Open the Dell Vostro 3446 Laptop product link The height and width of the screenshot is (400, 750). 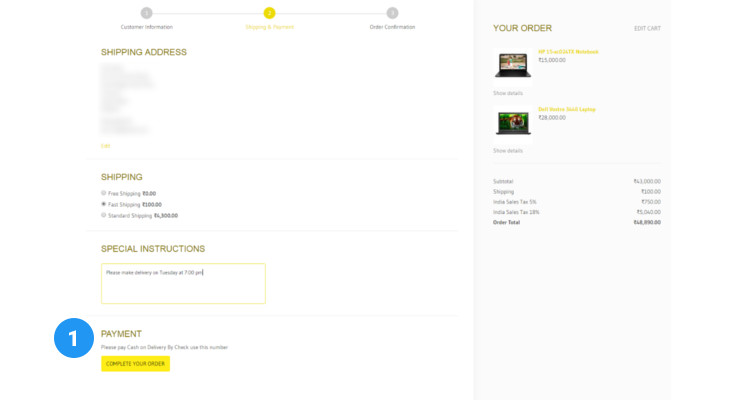pyautogui.click(x=567, y=109)
